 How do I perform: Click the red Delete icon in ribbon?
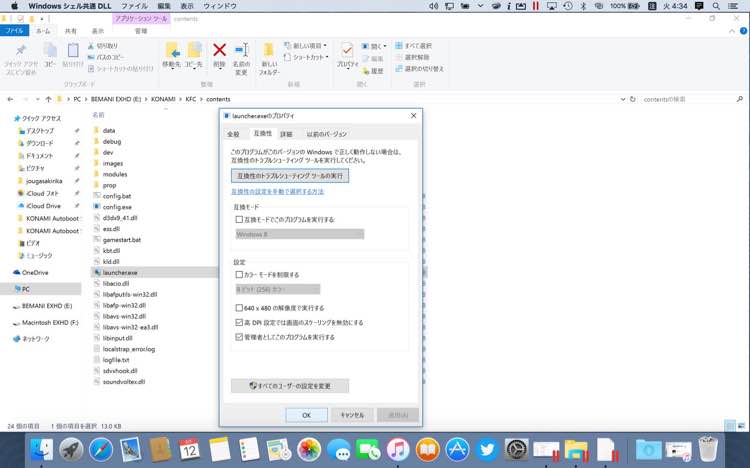pos(220,50)
